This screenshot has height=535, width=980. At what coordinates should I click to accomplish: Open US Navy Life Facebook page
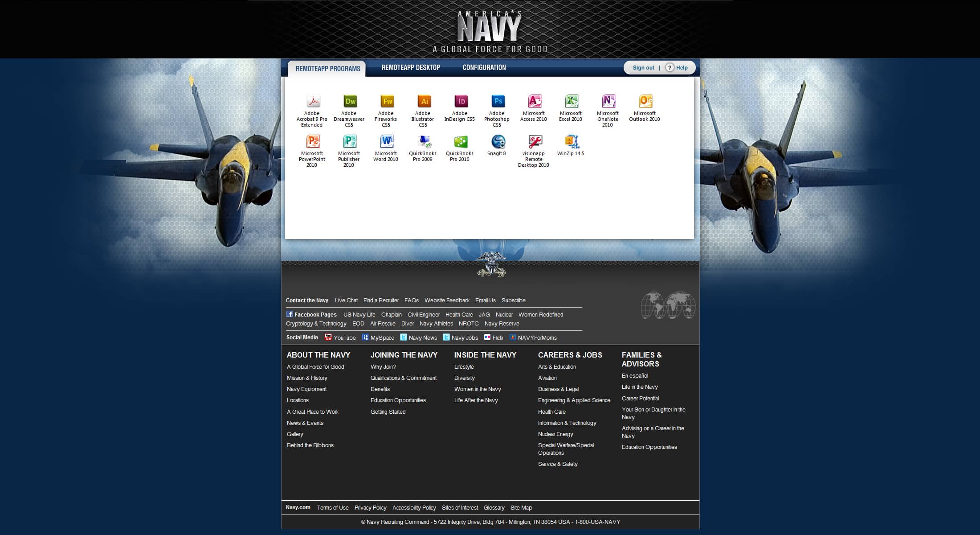pos(359,315)
